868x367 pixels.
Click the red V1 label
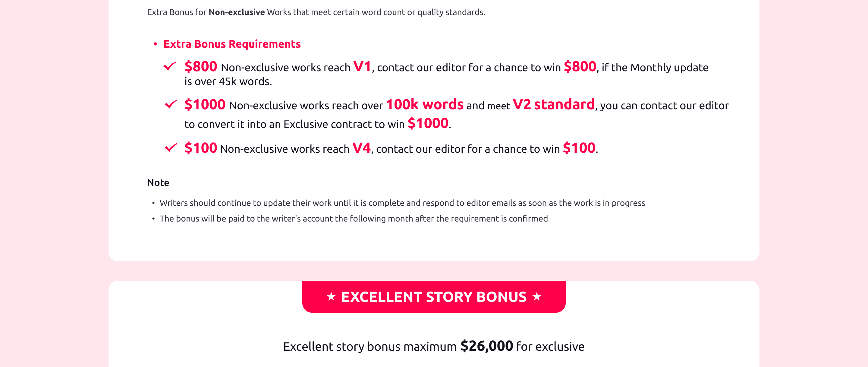[362, 66]
